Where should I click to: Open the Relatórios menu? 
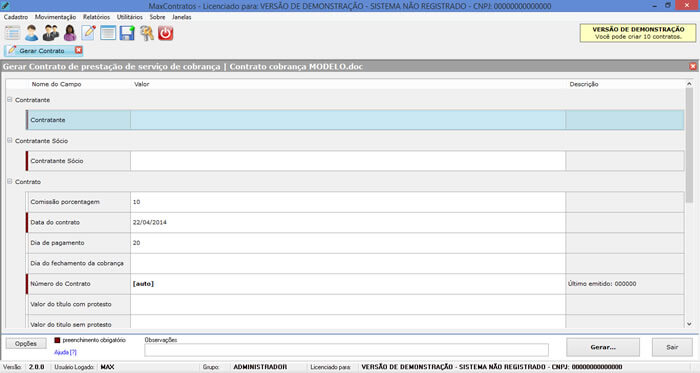click(x=96, y=17)
